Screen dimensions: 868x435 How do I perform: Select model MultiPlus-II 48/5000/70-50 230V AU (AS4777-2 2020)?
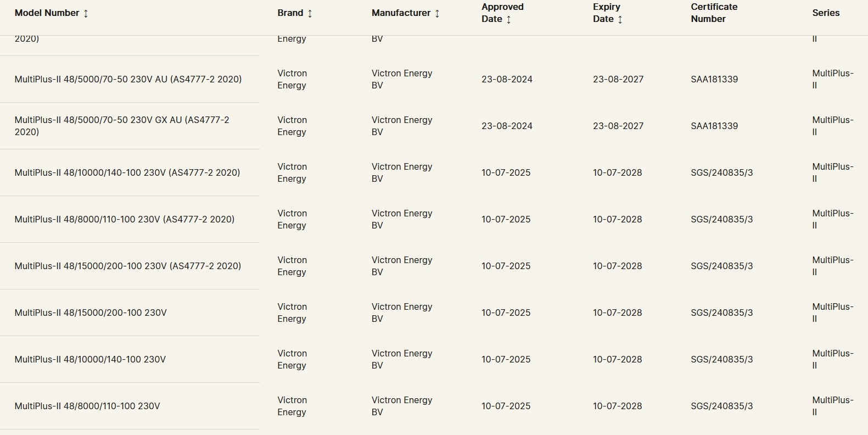128,79
